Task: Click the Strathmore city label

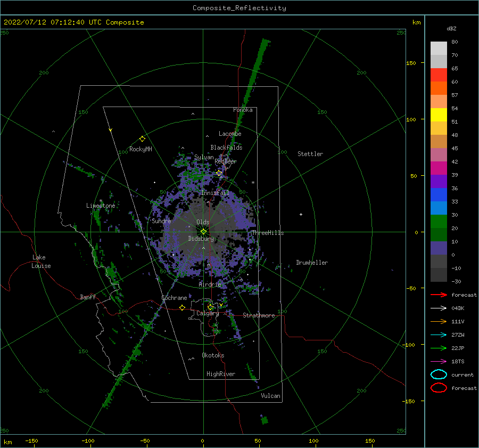Action: coord(259,315)
